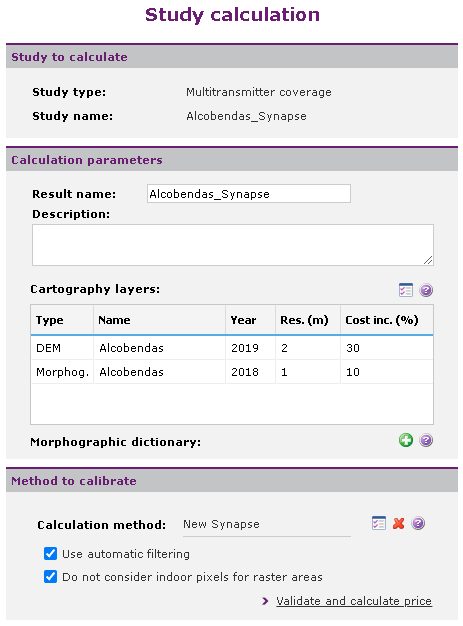The image size is (463, 626).
Task: Sort by Res. (m) column header
Action: 308,320
